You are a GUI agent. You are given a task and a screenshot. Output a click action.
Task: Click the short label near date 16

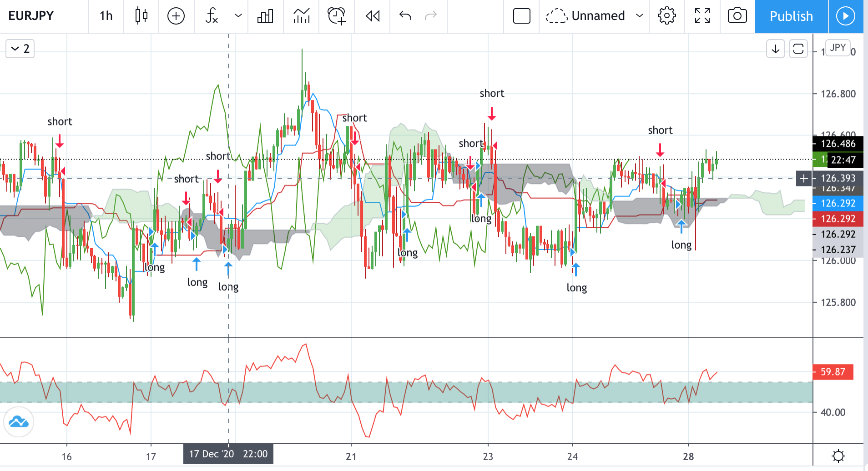[60, 121]
